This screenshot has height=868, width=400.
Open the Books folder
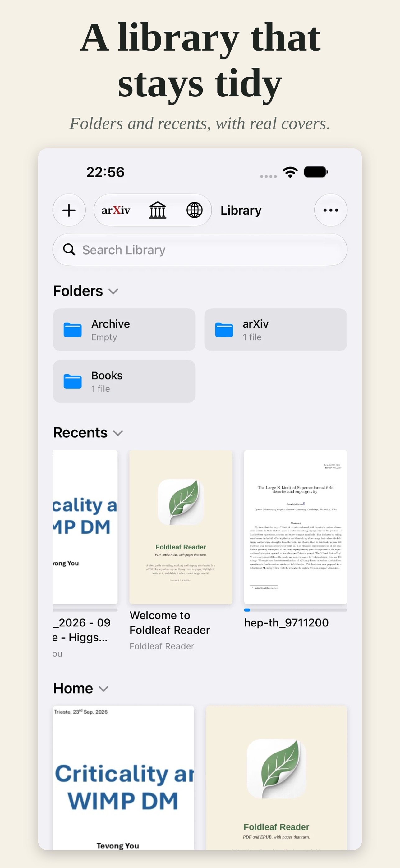[x=124, y=381]
